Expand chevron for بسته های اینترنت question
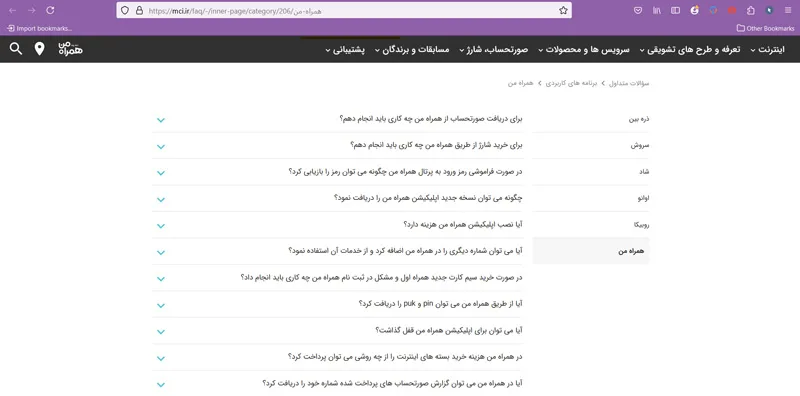The image size is (800, 396). (x=161, y=359)
